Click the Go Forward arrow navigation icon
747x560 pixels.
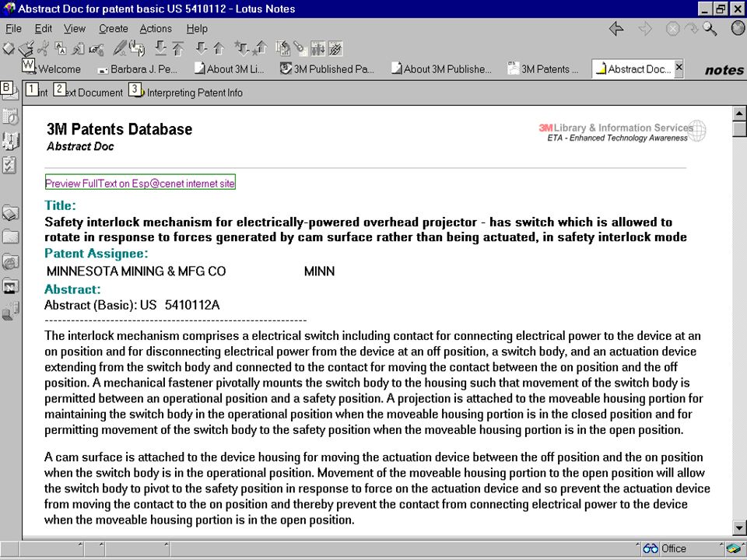pos(645,29)
